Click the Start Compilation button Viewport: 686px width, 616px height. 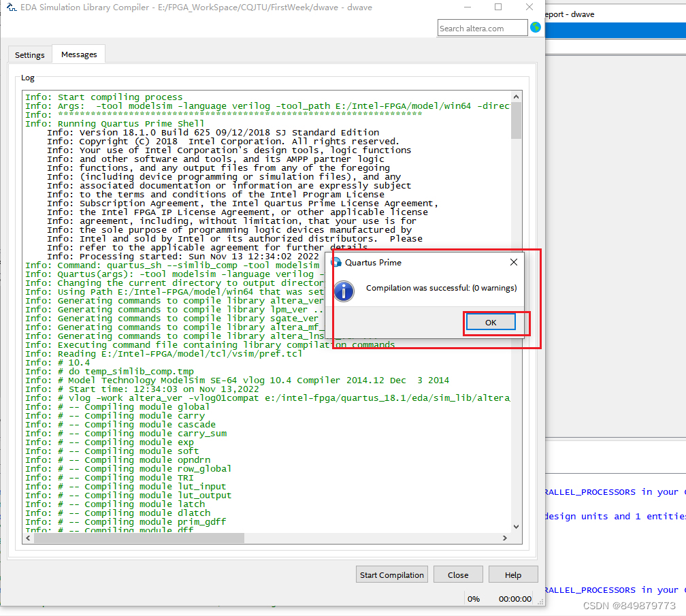click(391, 575)
